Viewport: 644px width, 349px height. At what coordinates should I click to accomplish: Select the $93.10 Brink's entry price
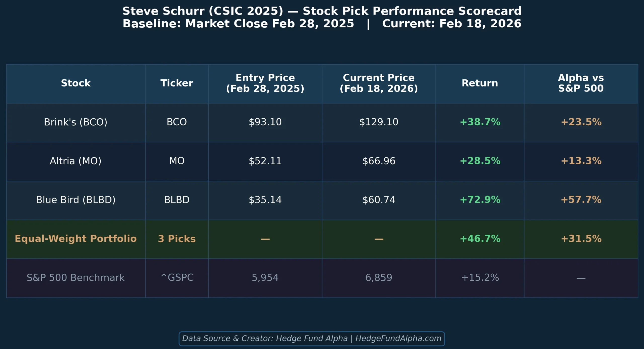coord(265,122)
